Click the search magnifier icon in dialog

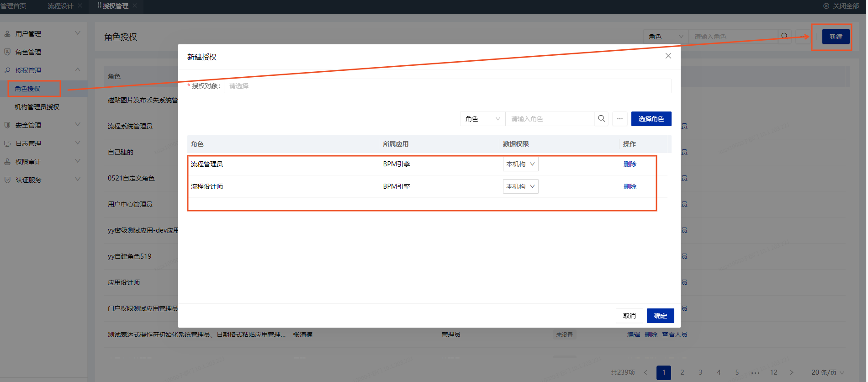(601, 119)
